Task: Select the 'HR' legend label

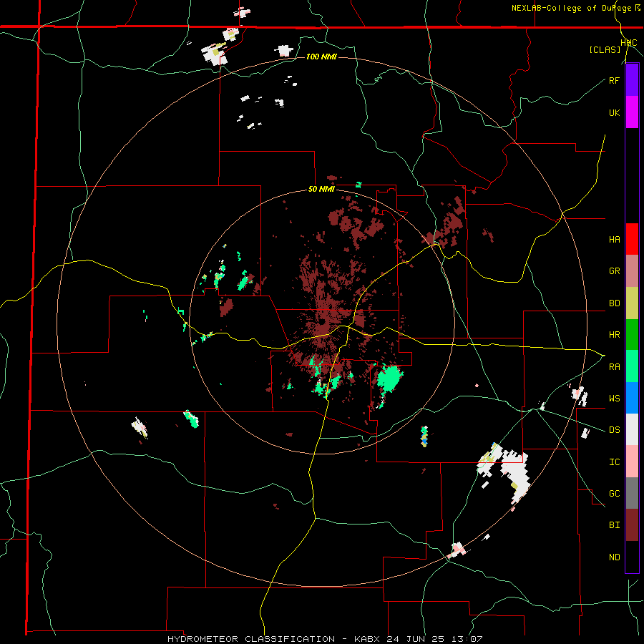Action: pyautogui.click(x=614, y=335)
